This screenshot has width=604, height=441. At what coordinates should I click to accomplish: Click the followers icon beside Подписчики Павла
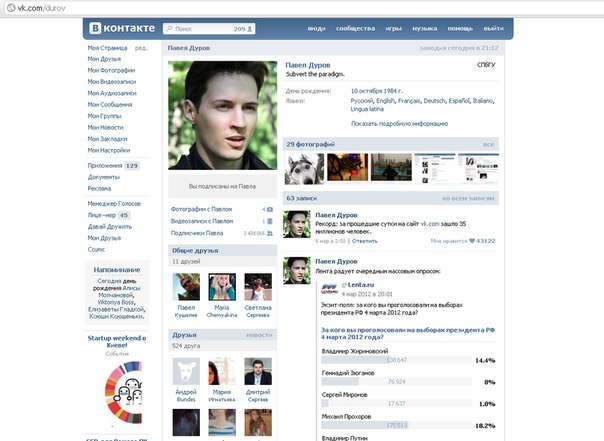270,233
